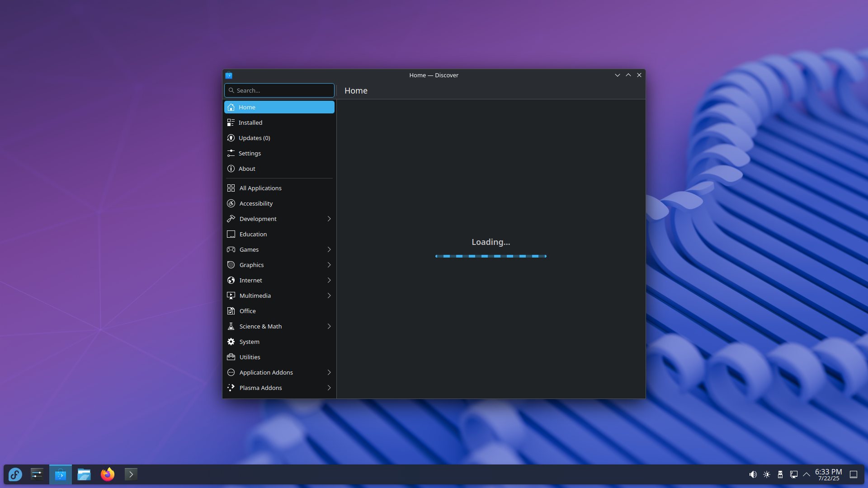Open System Settings from taskbar
Image resolution: width=868 pixels, height=488 pixels.
(37, 474)
